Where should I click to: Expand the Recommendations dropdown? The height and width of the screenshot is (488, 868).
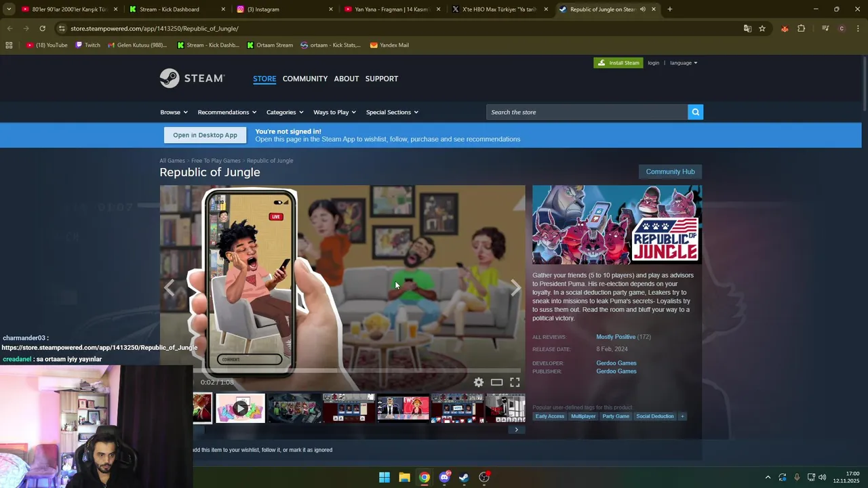click(x=227, y=112)
